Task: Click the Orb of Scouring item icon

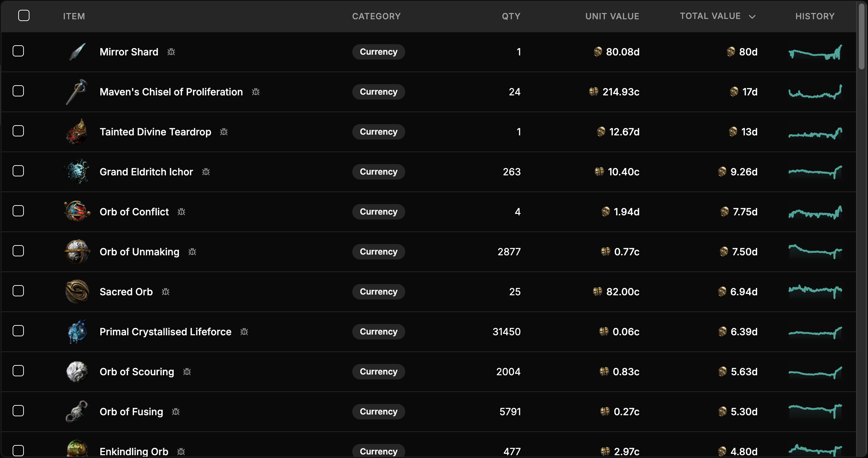Action: point(77,371)
